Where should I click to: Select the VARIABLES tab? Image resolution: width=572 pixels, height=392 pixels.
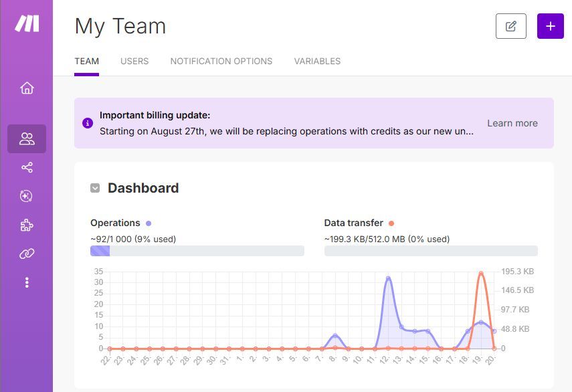point(316,61)
